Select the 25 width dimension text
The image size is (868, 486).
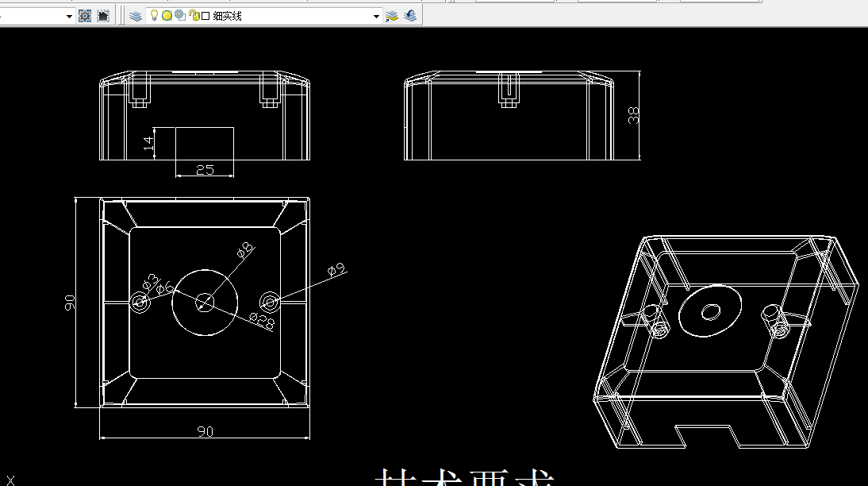[205, 170]
